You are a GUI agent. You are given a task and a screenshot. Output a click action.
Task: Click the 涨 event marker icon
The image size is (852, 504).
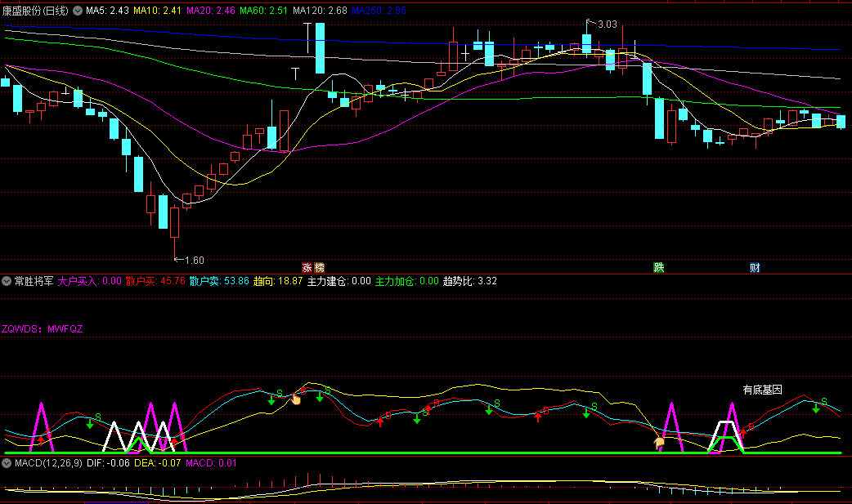point(307,268)
